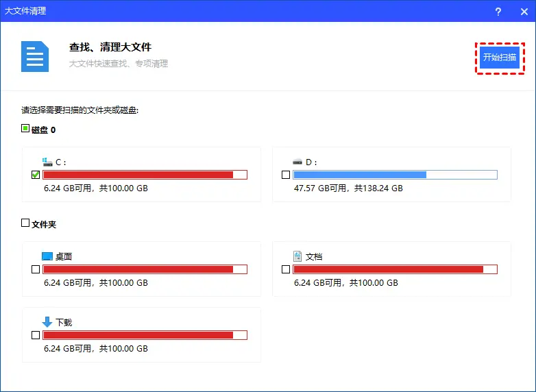
Task: Uncheck the C: drive checkbox
Action: [x=36, y=175]
